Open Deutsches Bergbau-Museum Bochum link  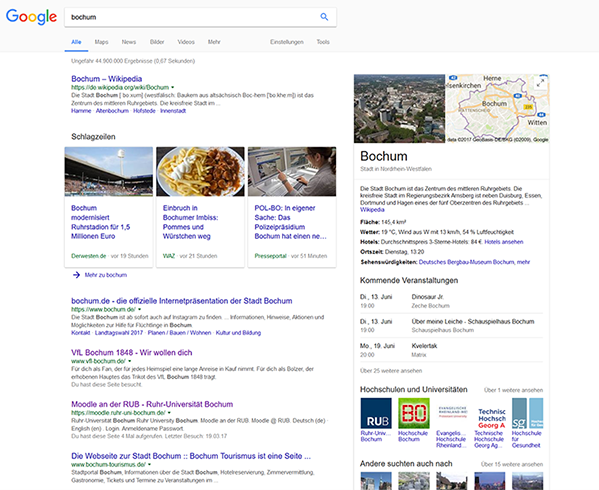[x=466, y=262]
